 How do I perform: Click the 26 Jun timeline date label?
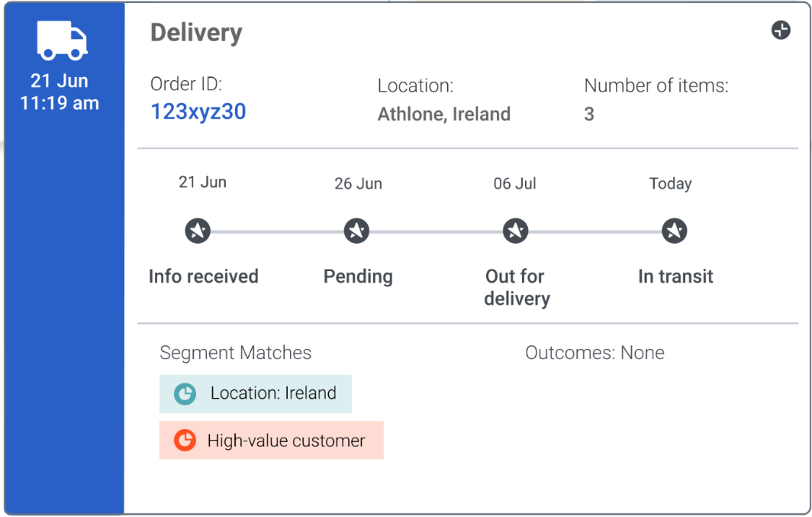[x=359, y=183]
